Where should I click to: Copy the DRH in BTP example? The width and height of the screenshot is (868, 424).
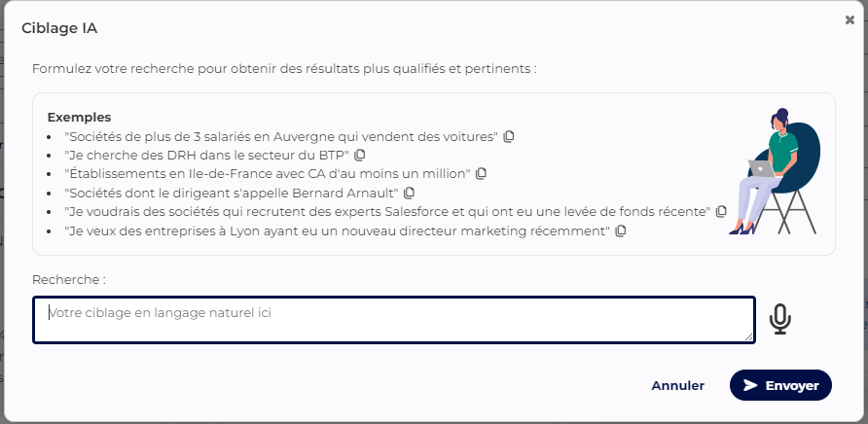tap(360, 155)
